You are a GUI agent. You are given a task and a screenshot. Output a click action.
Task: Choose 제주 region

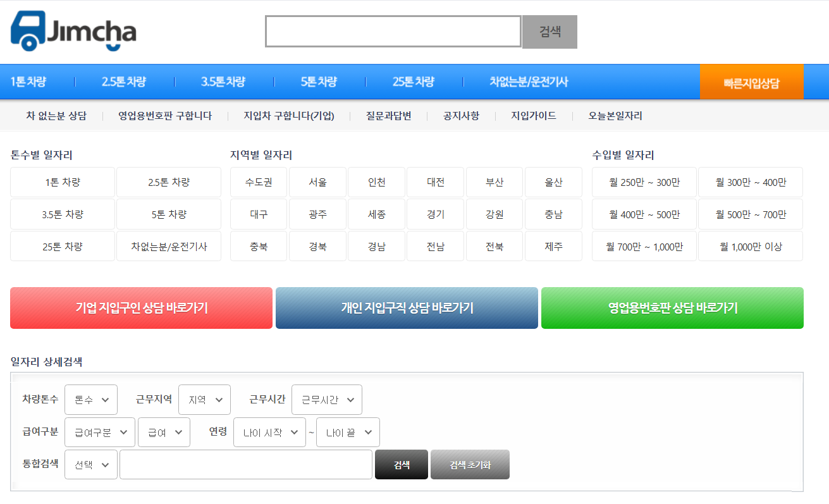click(x=553, y=247)
